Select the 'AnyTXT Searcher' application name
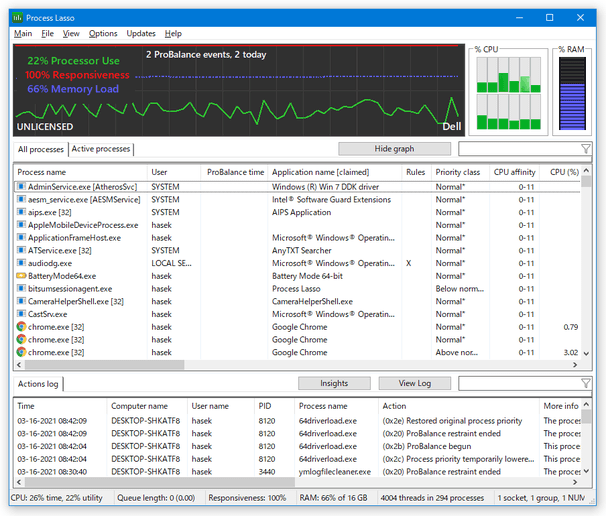This screenshot has width=606, height=516. tap(301, 250)
